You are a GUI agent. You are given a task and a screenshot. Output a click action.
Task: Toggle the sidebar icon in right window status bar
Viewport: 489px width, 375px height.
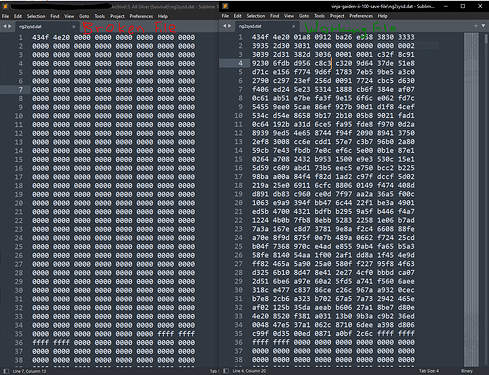(x=226, y=371)
